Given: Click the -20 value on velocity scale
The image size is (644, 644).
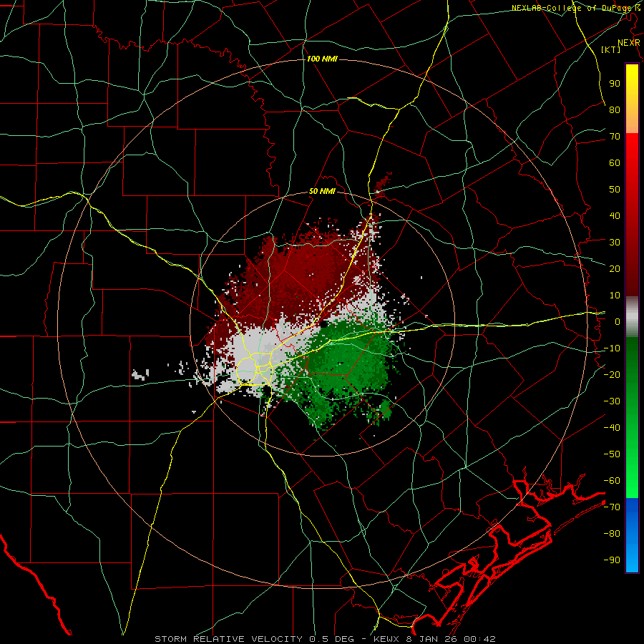Looking at the screenshot, I should point(612,374).
